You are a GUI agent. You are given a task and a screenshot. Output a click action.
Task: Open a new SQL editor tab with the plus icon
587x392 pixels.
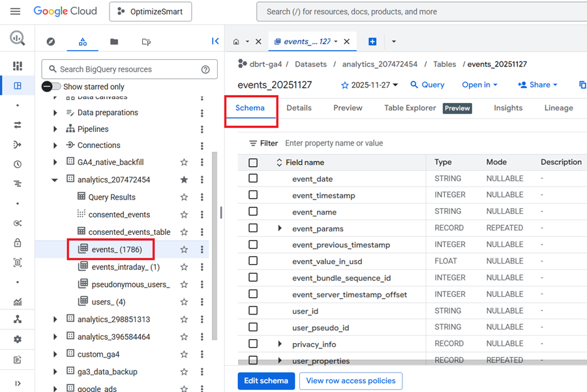coord(372,40)
